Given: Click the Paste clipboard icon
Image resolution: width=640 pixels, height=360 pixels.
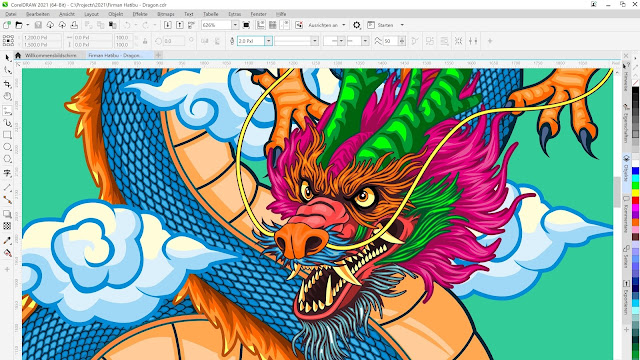Looking at the screenshot, I should click(x=112, y=25).
